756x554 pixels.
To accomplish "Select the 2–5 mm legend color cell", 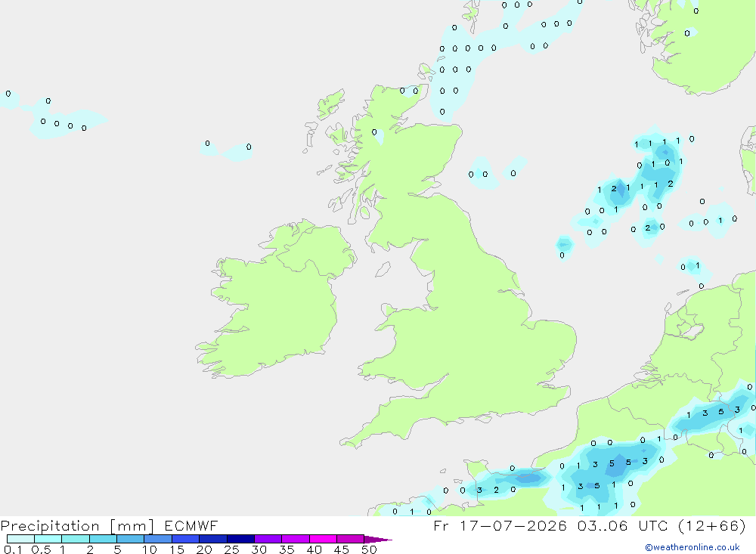I will pyautogui.click(x=103, y=539).
